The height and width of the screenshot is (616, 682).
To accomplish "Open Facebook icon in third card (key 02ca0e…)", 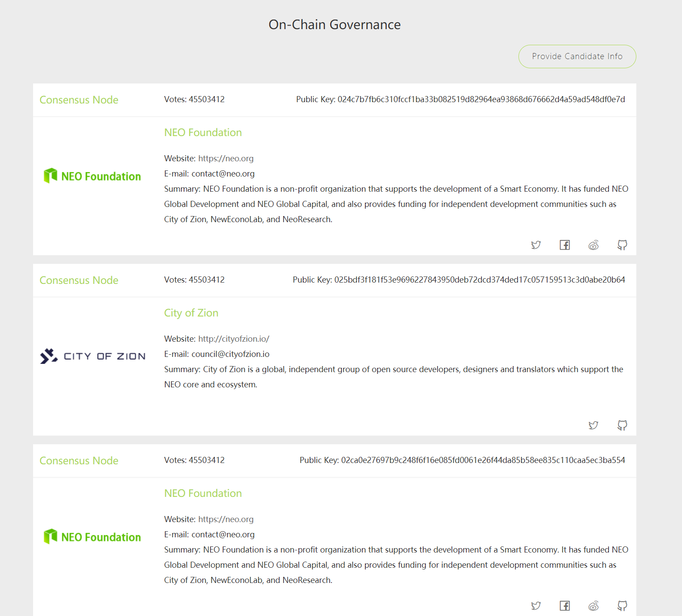I will point(565,606).
